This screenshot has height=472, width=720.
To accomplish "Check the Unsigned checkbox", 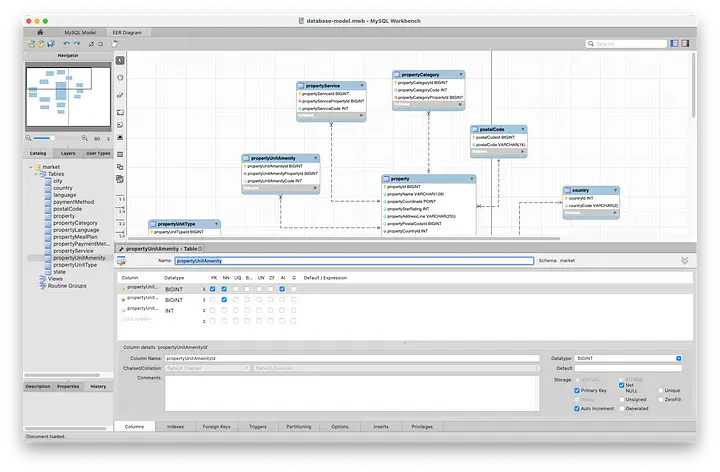I will 621,399.
